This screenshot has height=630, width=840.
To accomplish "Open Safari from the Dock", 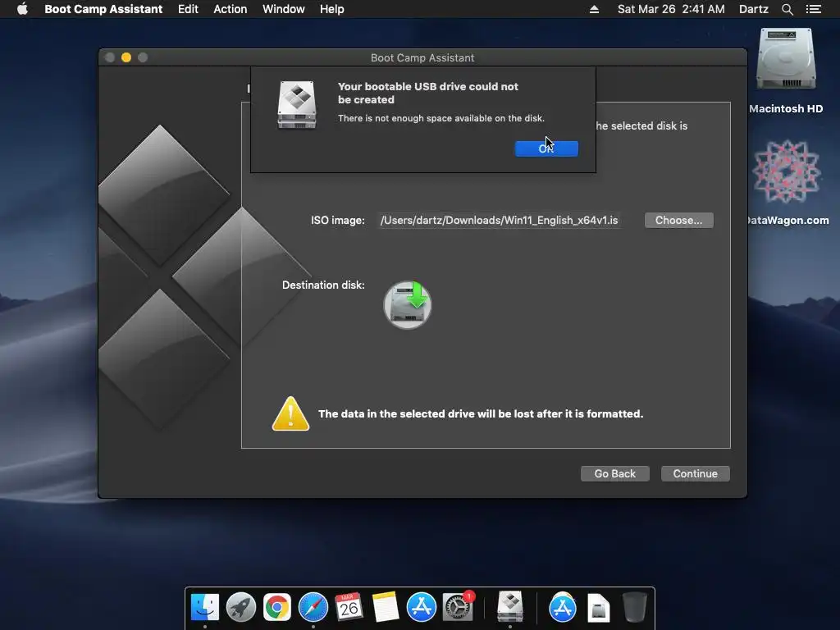I will point(313,607).
